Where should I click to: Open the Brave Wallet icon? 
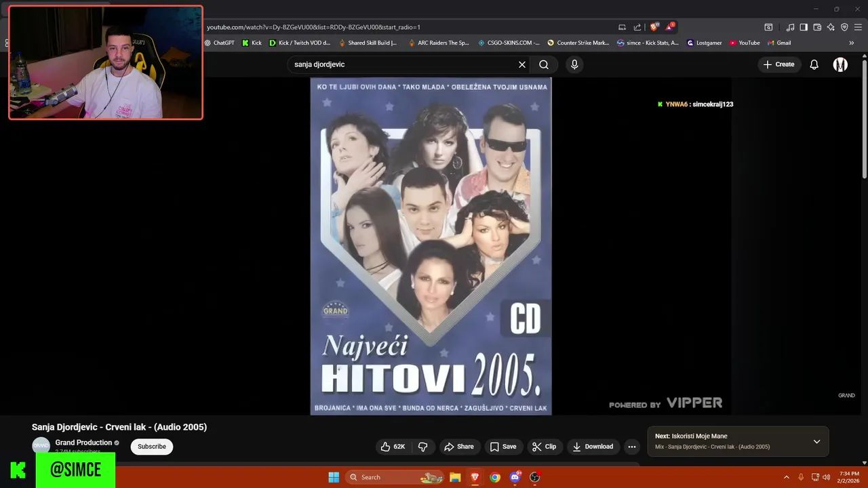tap(817, 27)
